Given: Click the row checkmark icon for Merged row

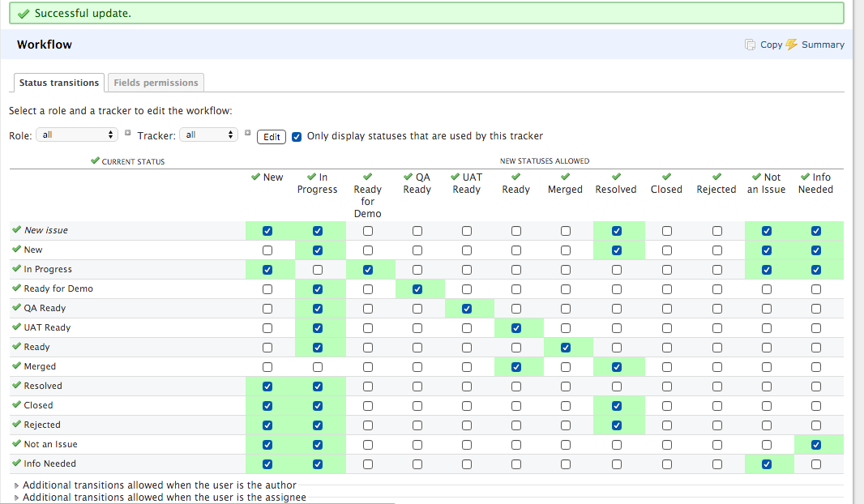Looking at the screenshot, I should pos(16,365).
